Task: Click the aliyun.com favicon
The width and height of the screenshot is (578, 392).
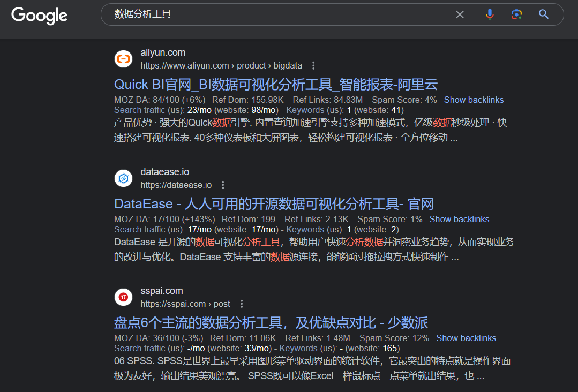Action: tap(124, 59)
